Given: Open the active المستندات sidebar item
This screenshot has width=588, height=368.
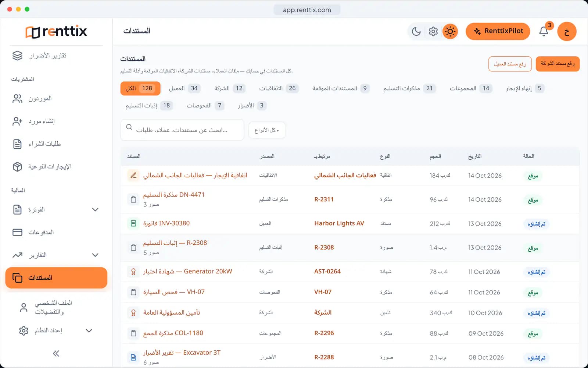Looking at the screenshot, I should (x=56, y=278).
